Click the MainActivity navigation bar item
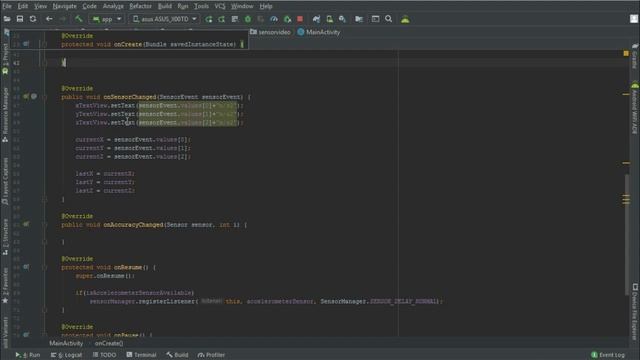 pos(319,32)
